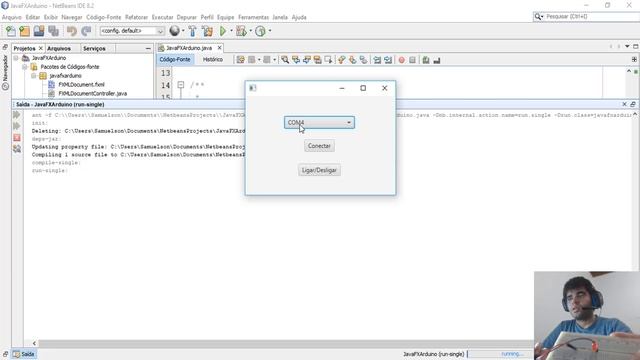The width and height of the screenshot is (640, 360).
Task: Open the Executar menu
Action: pos(162,17)
